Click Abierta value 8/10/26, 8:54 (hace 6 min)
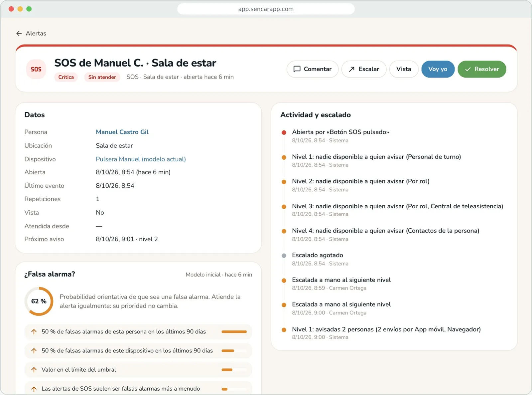The height and width of the screenshot is (395, 532). click(x=133, y=172)
